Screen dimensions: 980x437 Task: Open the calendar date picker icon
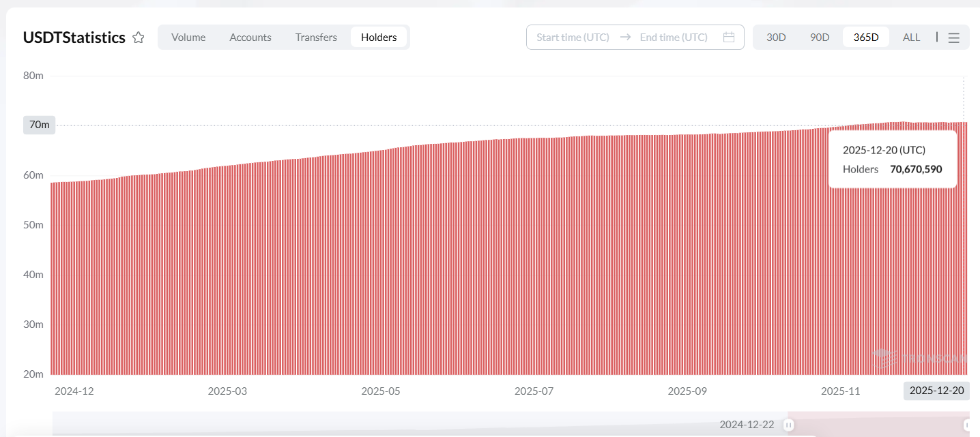coord(728,37)
